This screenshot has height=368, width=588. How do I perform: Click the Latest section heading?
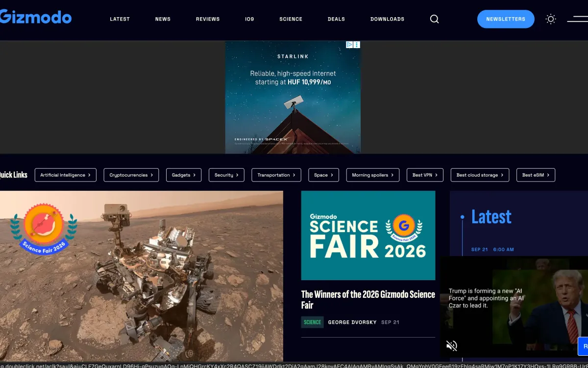[x=491, y=216]
